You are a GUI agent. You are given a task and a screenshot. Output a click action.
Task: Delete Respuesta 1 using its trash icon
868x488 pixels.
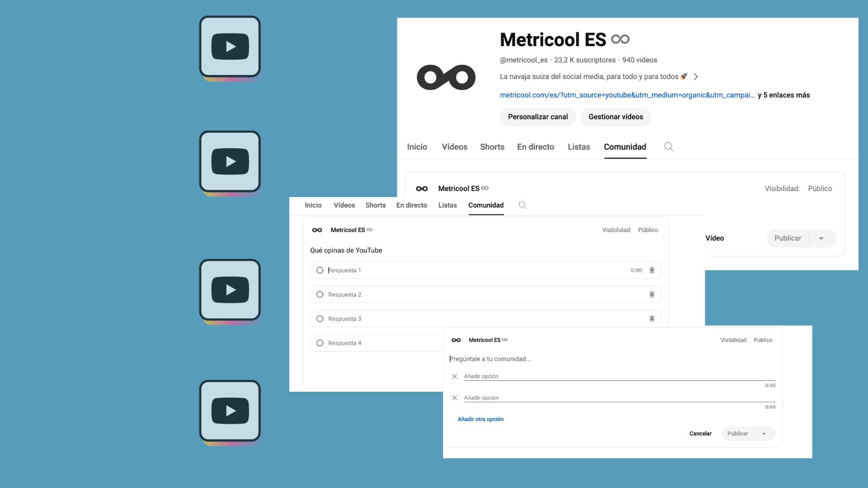point(652,270)
